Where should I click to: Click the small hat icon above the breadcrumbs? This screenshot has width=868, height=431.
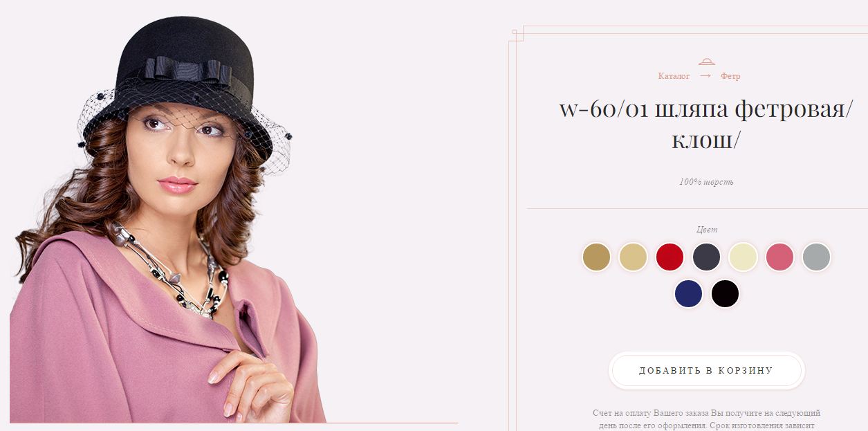[x=706, y=62]
